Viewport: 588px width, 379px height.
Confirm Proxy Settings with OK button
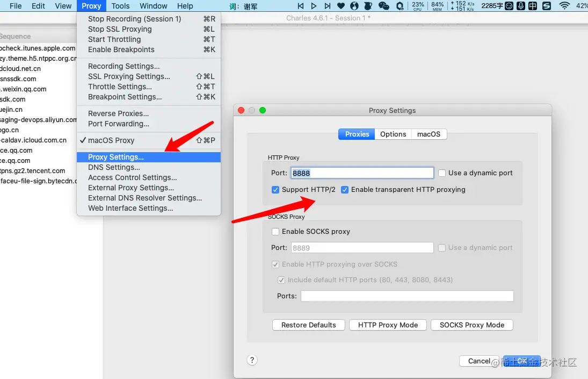tap(521, 361)
